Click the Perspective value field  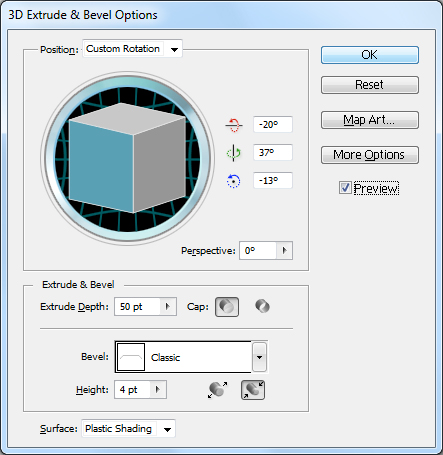(258, 250)
